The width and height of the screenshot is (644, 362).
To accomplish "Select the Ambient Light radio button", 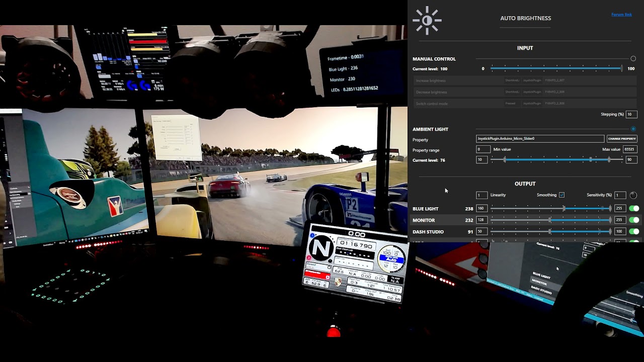I will click(x=633, y=129).
